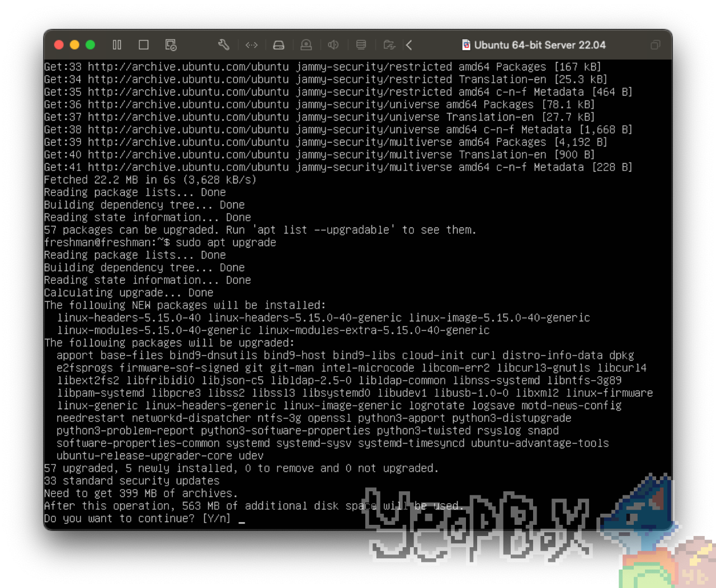Enter full screen with the green button
716x588 pixels.
(90, 44)
